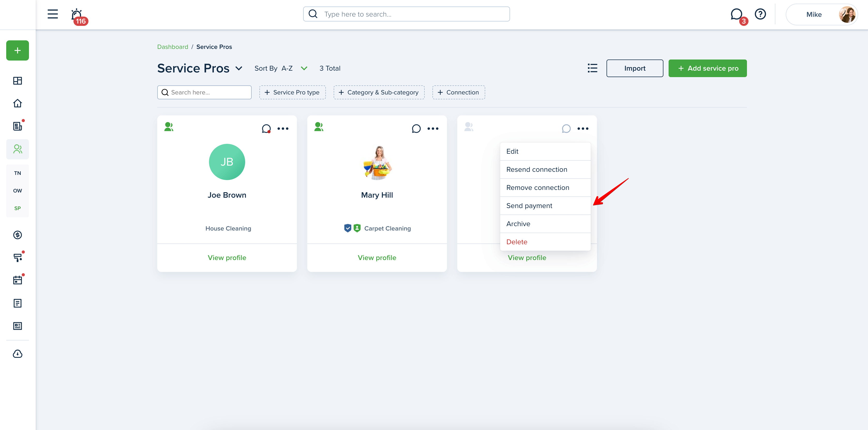Open the messages chat icon in header

(737, 14)
